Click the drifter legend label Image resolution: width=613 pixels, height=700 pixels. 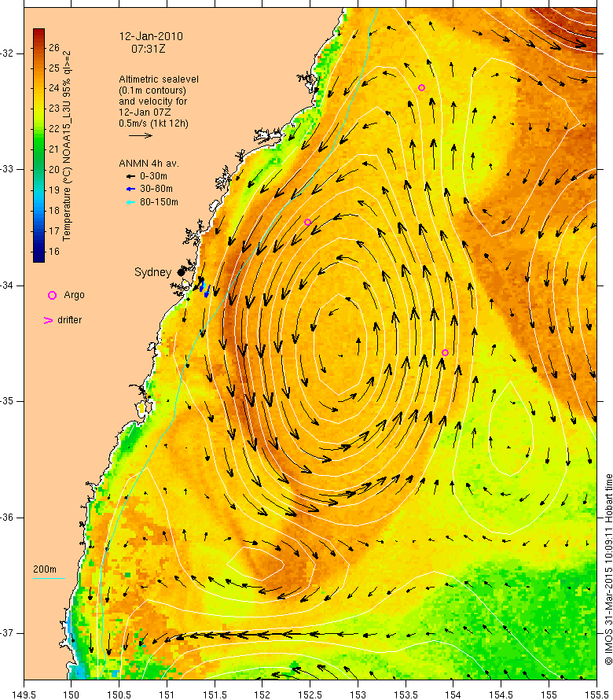point(70,320)
